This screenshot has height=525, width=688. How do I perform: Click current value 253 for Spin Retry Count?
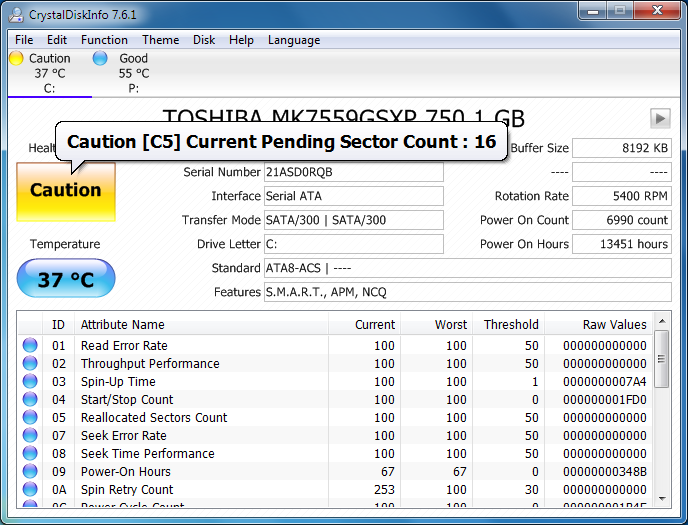click(x=384, y=489)
